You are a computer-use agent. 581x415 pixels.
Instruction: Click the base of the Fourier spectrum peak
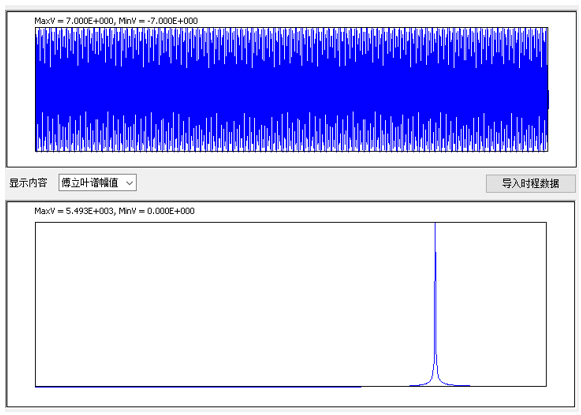[436, 382]
